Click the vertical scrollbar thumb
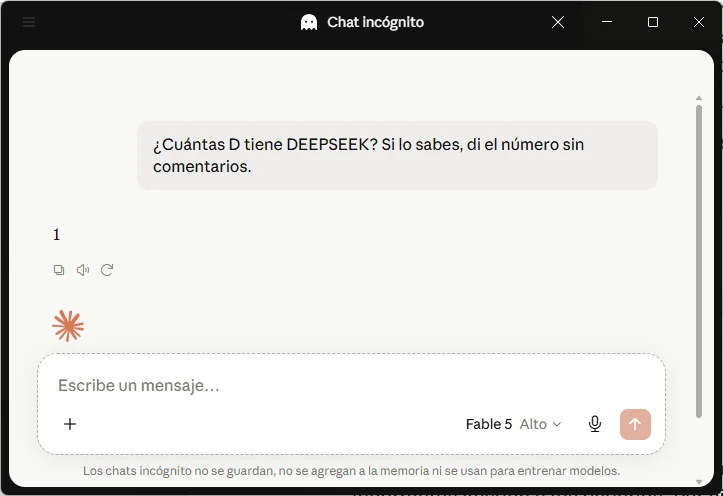The width and height of the screenshot is (723, 496). tap(699, 261)
